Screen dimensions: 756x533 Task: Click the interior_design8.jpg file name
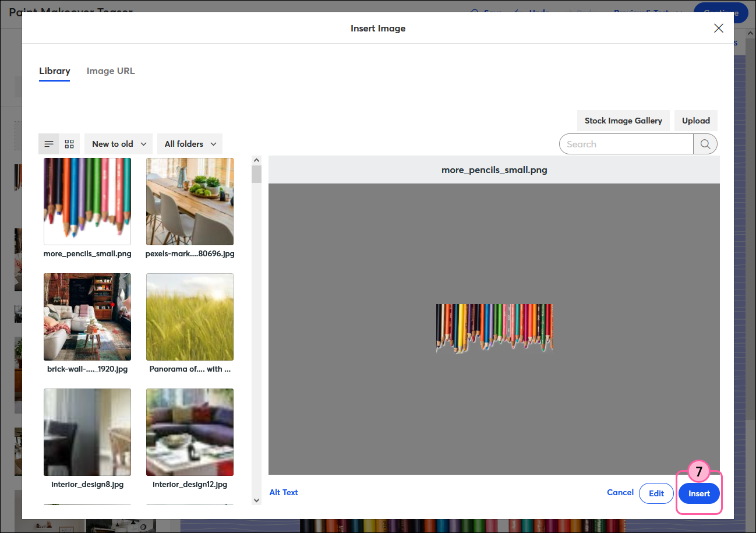(x=87, y=484)
